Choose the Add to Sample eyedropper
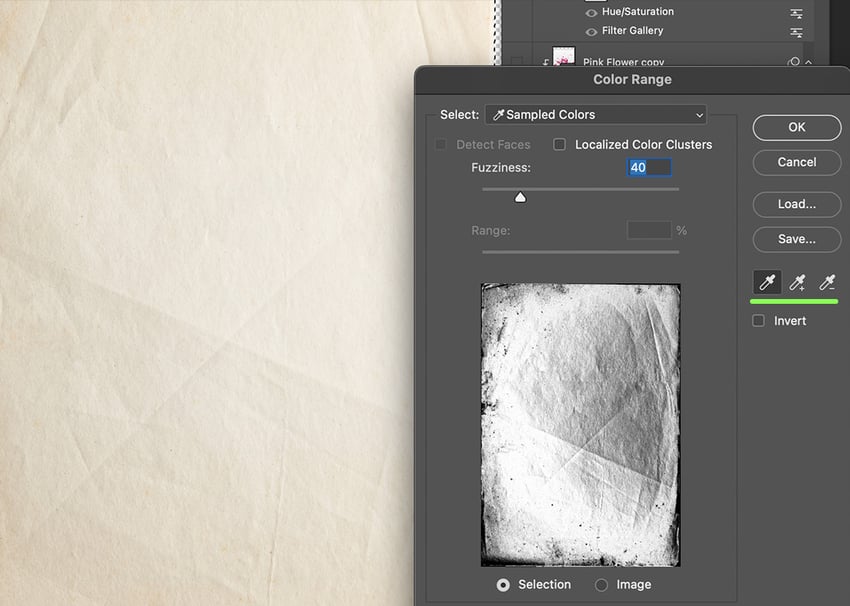850x606 pixels. [x=797, y=283]
